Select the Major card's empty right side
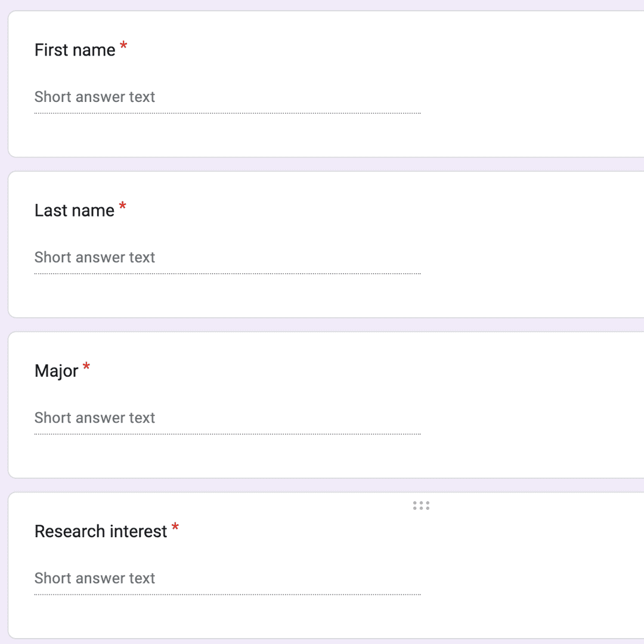The height and width of the screenshot is (644, 644). click(537, 405)
